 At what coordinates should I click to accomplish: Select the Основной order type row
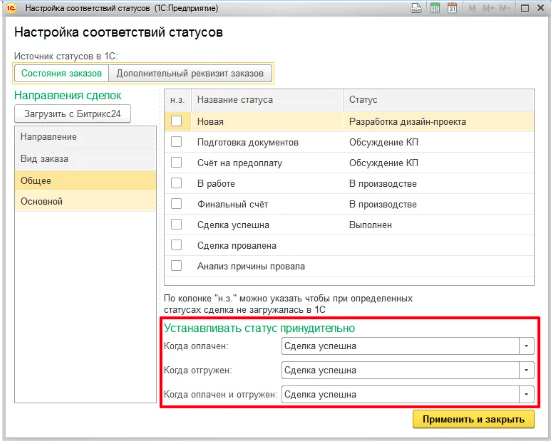click(x=86, y=201)
